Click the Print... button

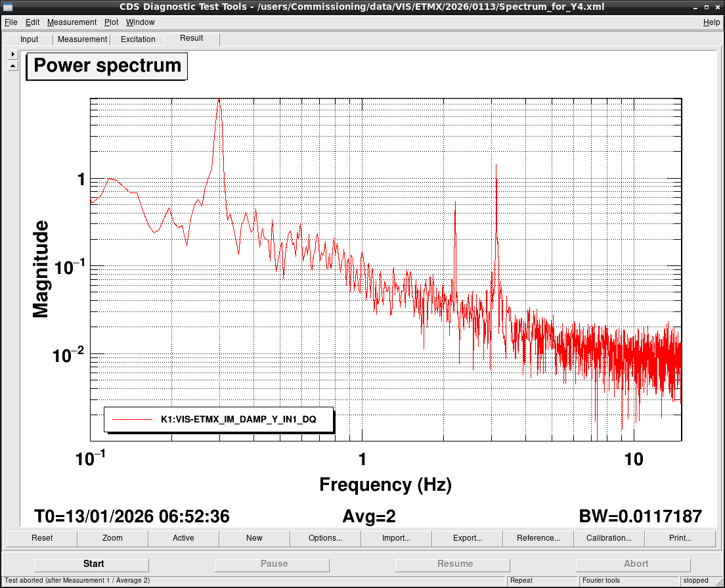[x=680, y=538]
